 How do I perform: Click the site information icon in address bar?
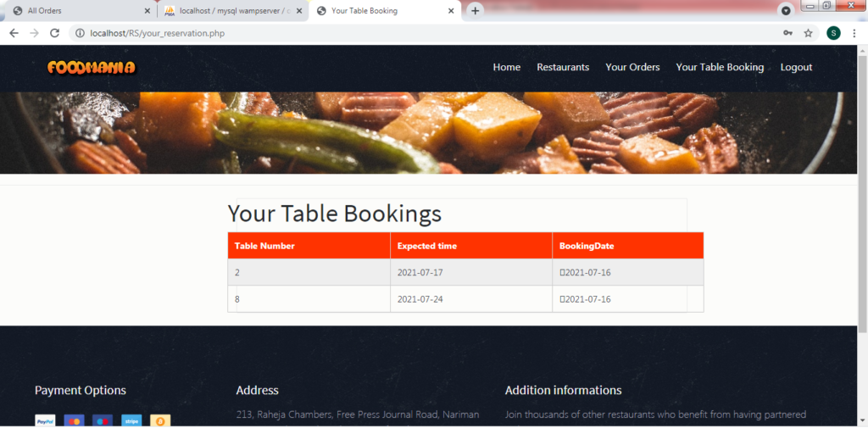tap(80, 33)
